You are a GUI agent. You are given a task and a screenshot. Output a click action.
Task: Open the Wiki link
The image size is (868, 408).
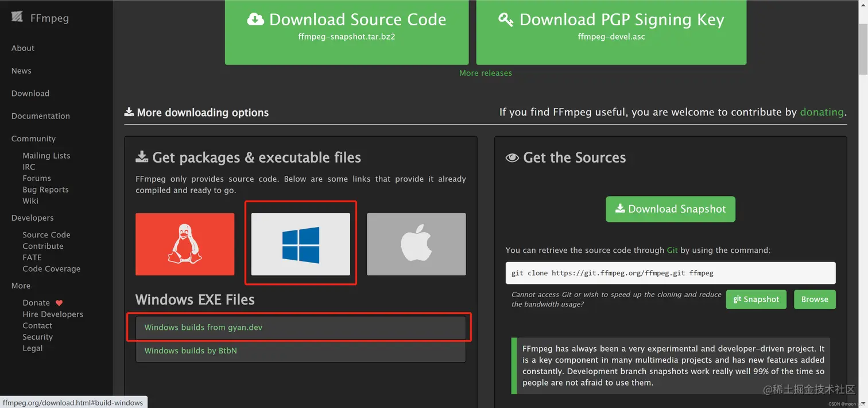coord(30,201)
